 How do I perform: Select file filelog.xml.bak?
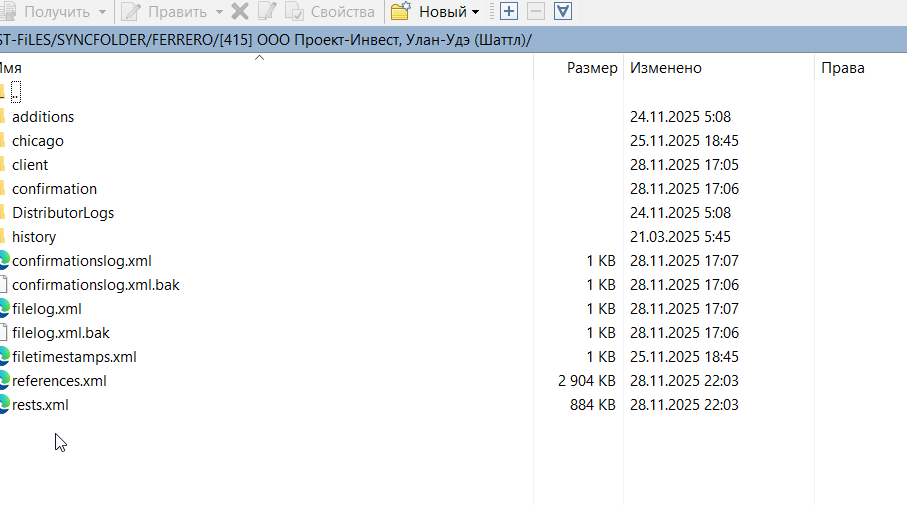point(61,333)
